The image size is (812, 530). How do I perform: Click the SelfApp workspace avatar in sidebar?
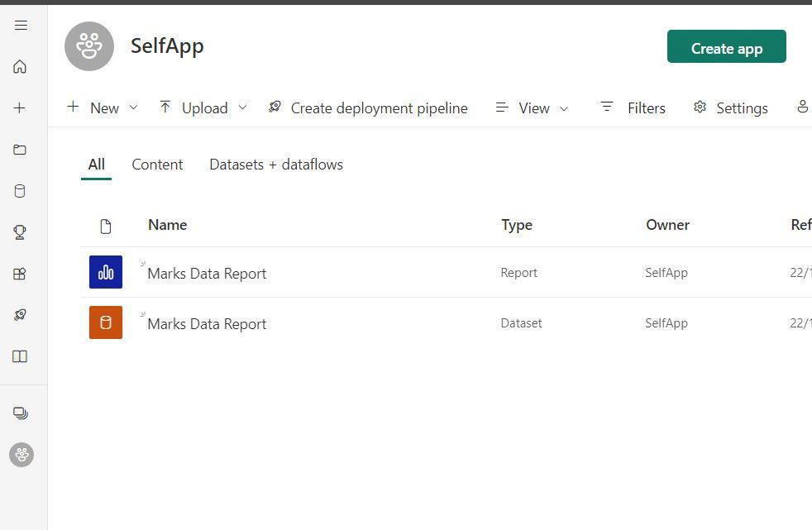[21, 454]
